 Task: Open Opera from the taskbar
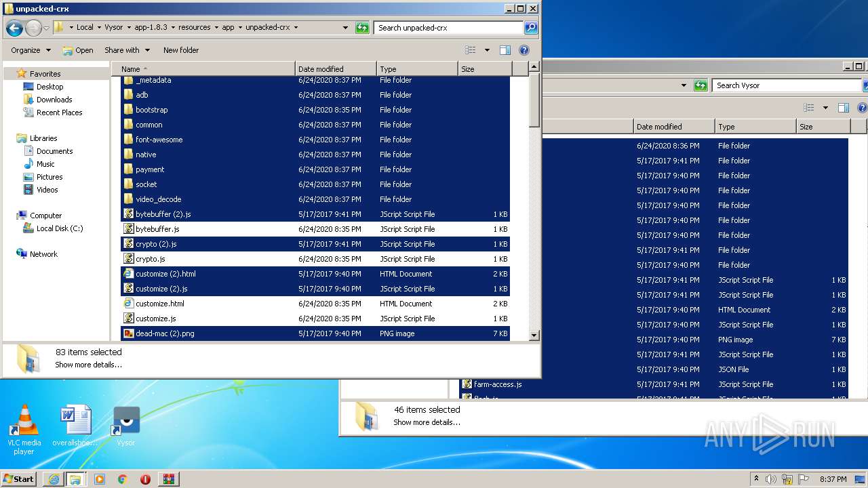coord(145,479)
